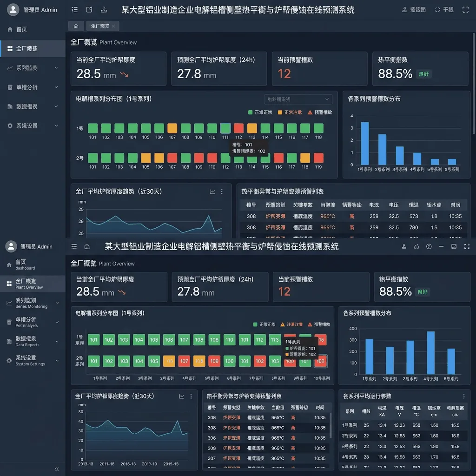
Task: Click the 干扰 button in top window header
Action: coord(444,10)
